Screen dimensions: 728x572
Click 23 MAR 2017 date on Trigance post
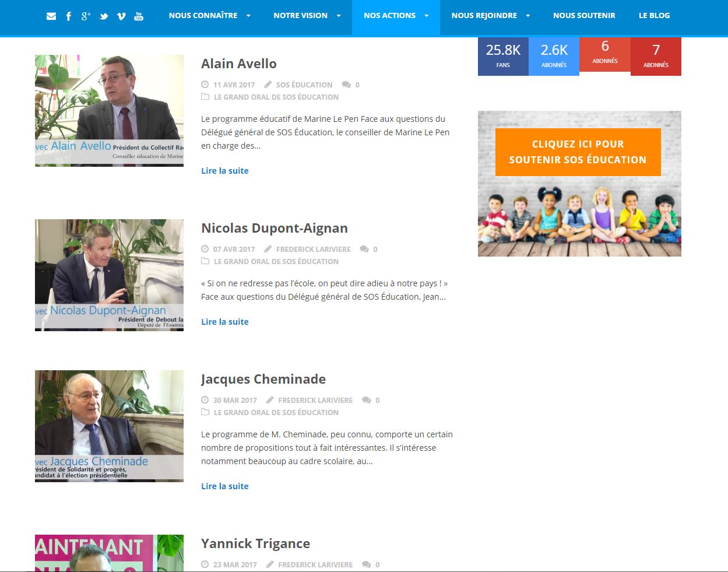pyautogui.click(x=235, y=565)
